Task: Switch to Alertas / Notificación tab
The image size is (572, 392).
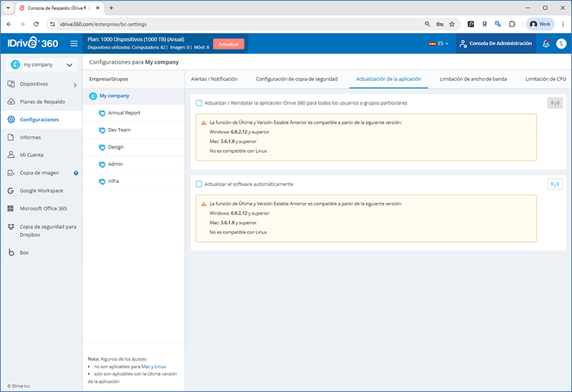Action: [x=214, y=79]
